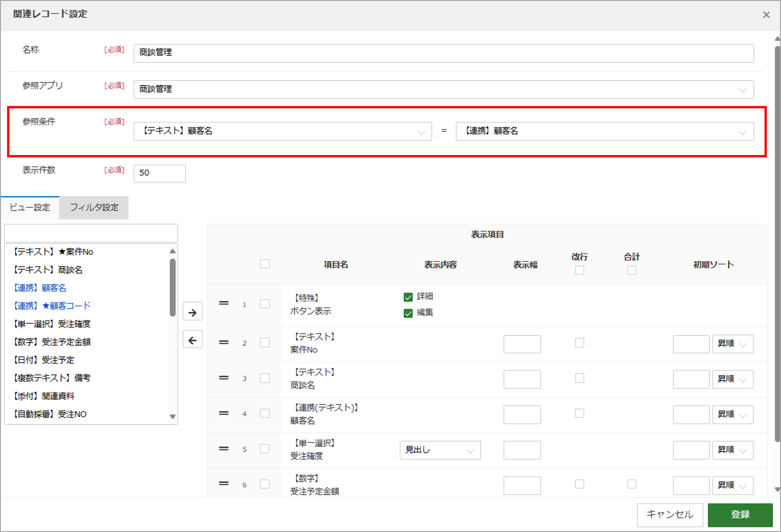The image size is (781, 532).
Task: Click the sort order input for 受注予定金額
Action: [x=691, y=485]
